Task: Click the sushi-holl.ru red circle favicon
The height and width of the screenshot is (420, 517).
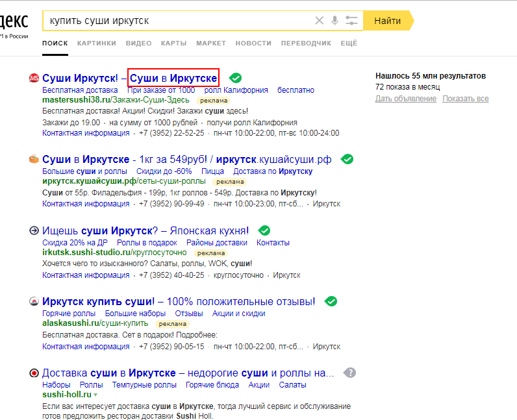Action: pos(34,373)
